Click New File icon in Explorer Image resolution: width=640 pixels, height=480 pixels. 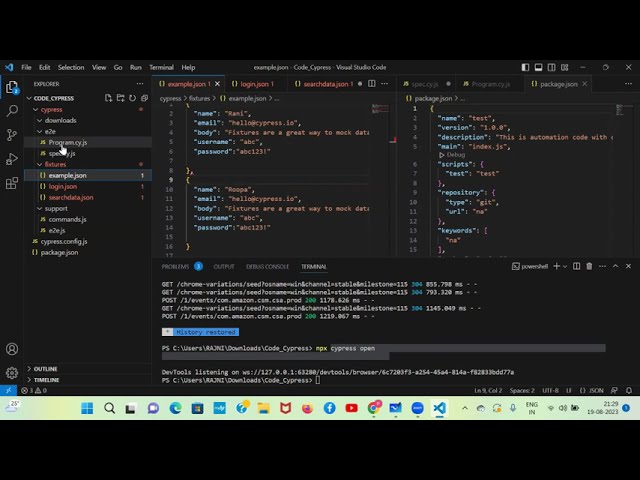coord(108,98)
